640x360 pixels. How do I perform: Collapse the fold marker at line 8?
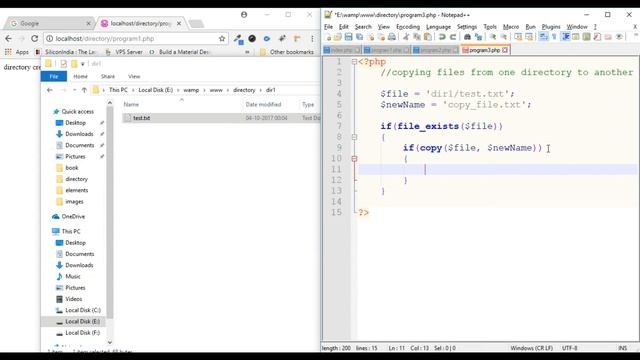click(x=354, y=137)
